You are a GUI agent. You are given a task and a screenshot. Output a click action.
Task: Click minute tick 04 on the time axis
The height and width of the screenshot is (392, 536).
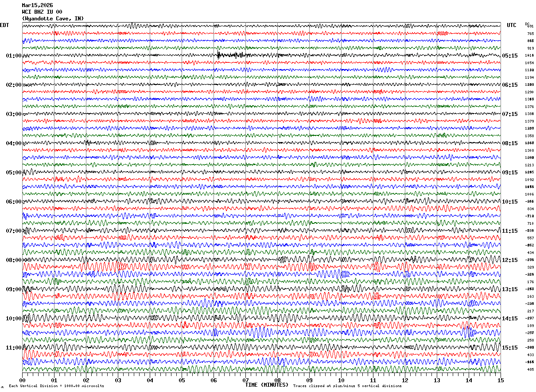[150, 380]
